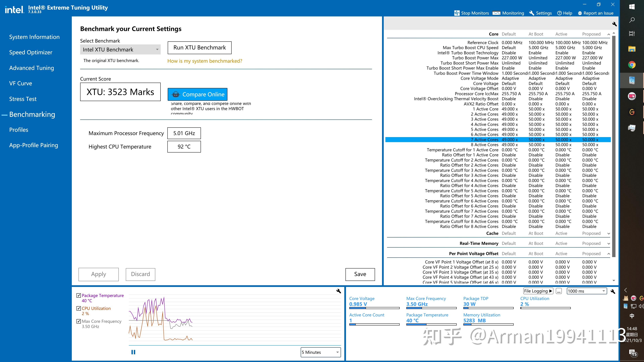
Task: Click the wrench icon beside logging interval
Action: click(613, 291)
